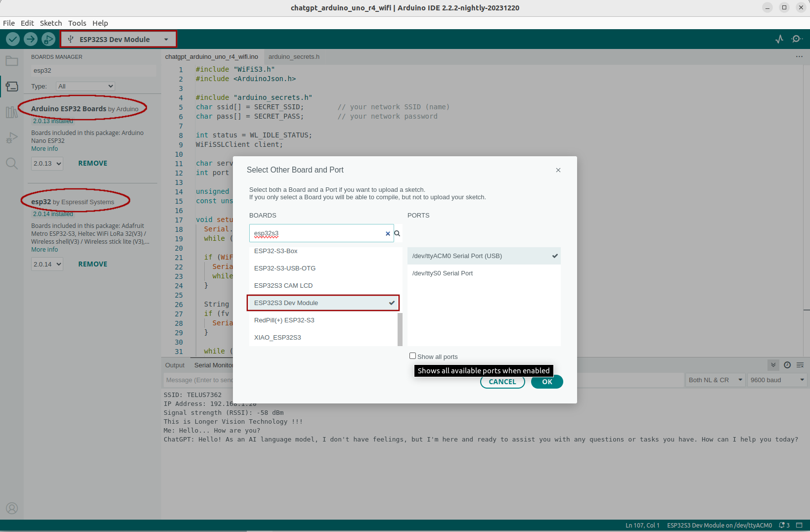Open the ESP32S3 Dev Module board selector
810x532 pixels.
(x=118, y=39)
